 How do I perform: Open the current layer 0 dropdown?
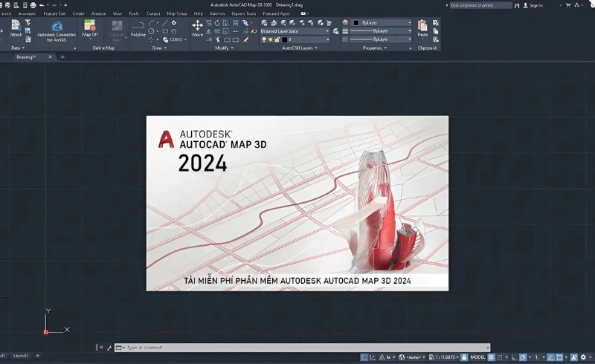tap(295, 39)
